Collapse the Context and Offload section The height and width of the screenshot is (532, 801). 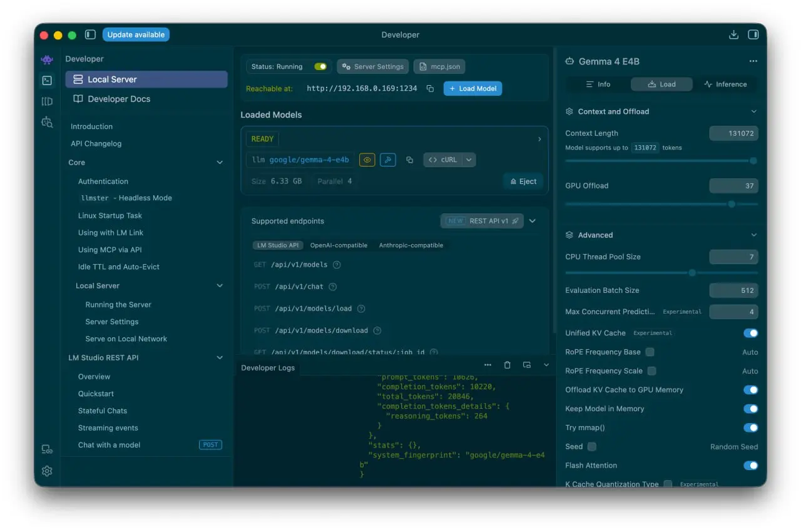pyautogui.click(x=753, y=111)
